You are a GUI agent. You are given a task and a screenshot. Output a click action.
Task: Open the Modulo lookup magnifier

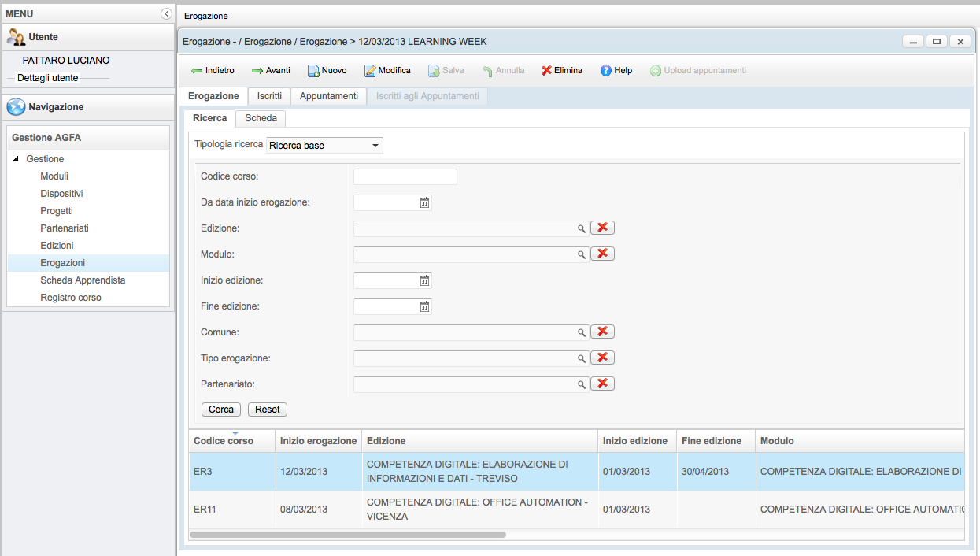point(582,254)
